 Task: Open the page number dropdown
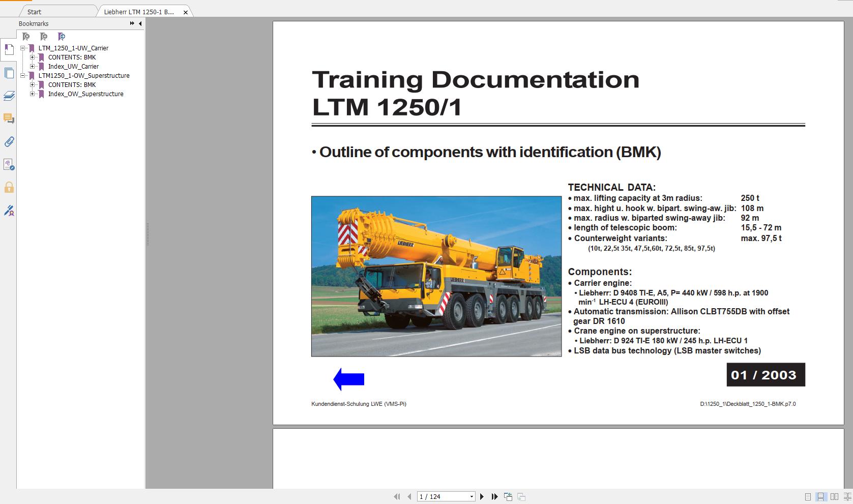472,496
